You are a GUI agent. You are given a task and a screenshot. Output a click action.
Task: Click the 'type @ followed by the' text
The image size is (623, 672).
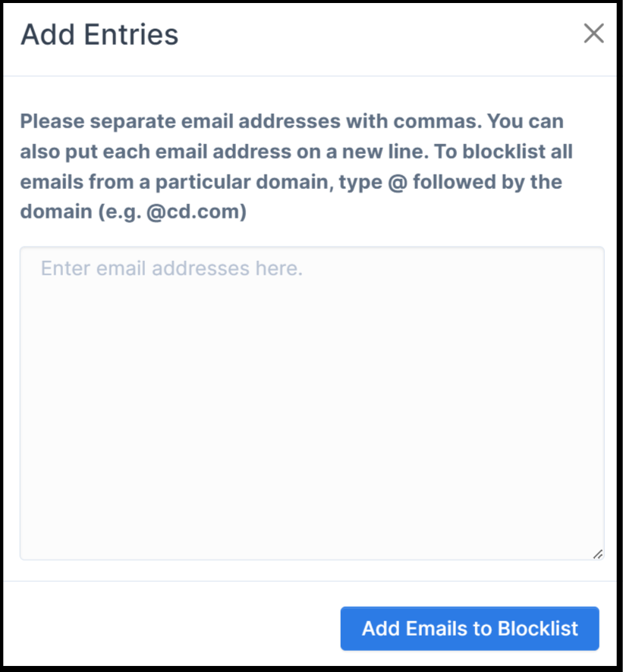(470, 182)
